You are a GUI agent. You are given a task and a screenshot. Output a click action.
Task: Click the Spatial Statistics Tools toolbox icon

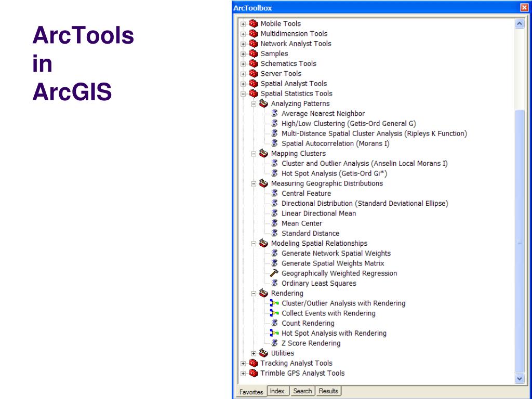pyautogui.click(x=253, y=94)
